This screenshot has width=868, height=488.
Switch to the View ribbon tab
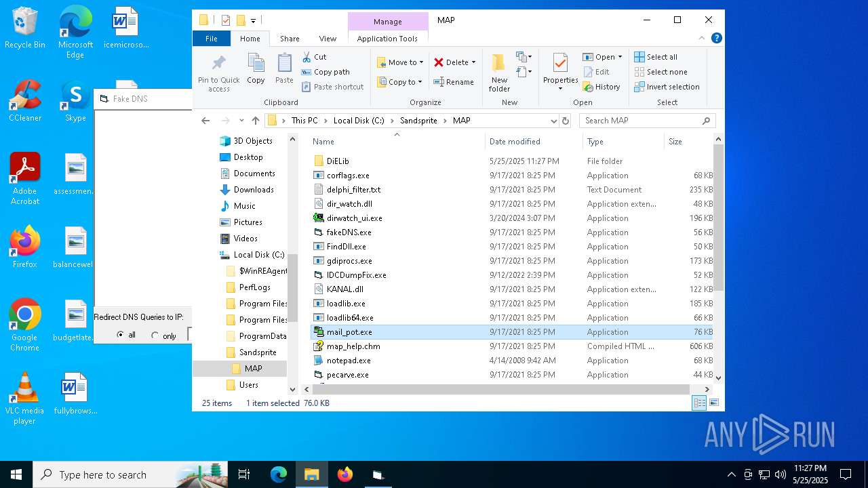(328, 39)
